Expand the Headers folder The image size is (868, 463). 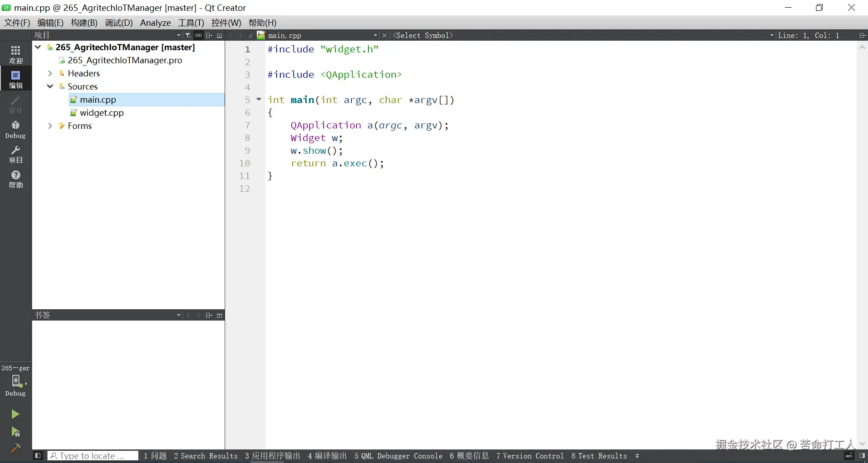[50, 73]
